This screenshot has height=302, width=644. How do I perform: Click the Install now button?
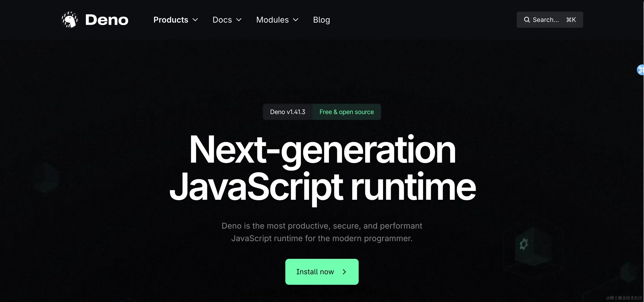tap(322, 272)
